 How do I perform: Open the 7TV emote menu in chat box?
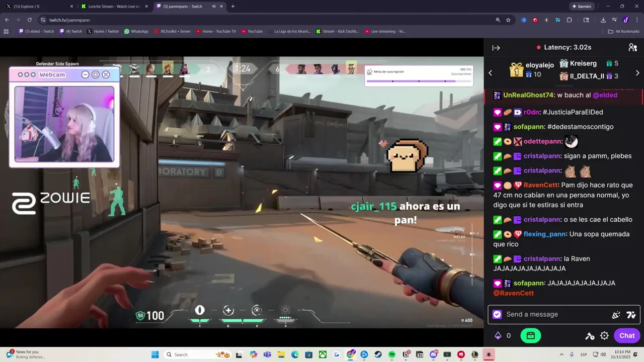coord(631,315)
